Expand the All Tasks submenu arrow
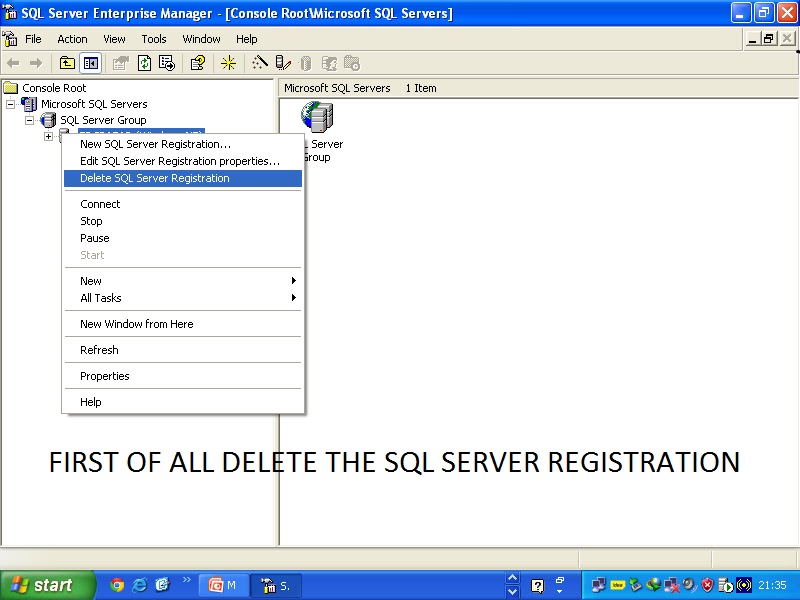 coord(293,297)
